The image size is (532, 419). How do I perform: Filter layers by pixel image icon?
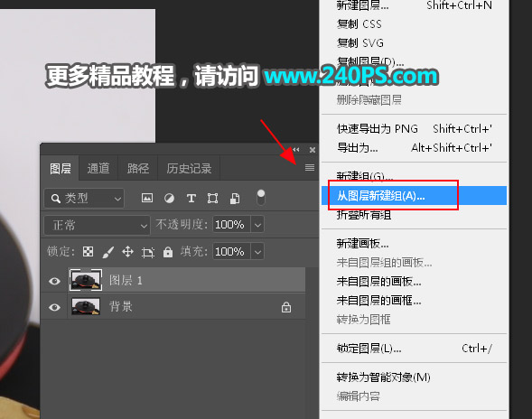coord(147,198)
